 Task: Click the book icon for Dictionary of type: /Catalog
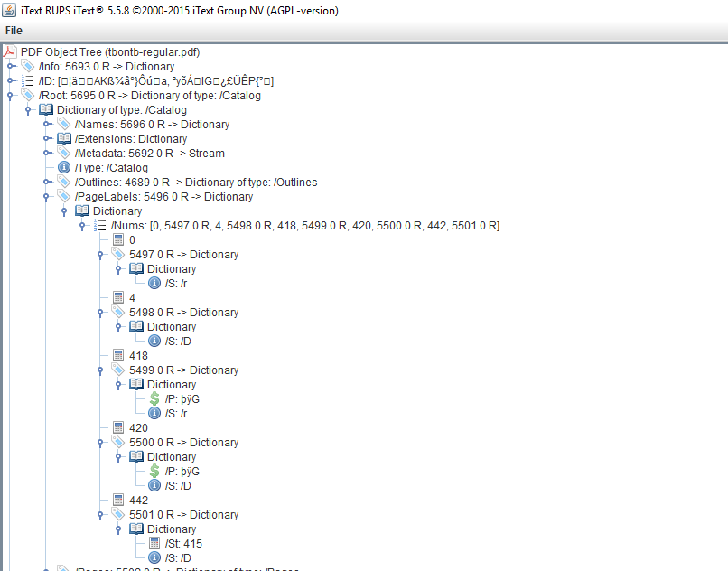pos(45,109)
